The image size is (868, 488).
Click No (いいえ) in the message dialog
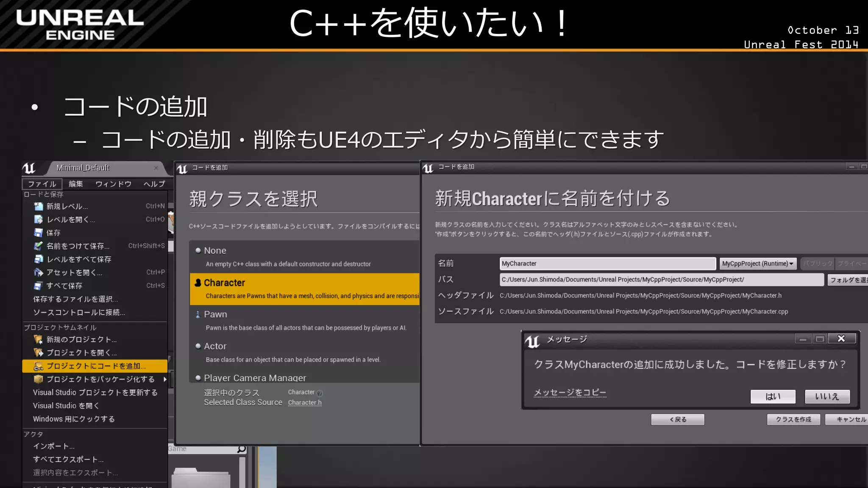[x=827, y=396]
